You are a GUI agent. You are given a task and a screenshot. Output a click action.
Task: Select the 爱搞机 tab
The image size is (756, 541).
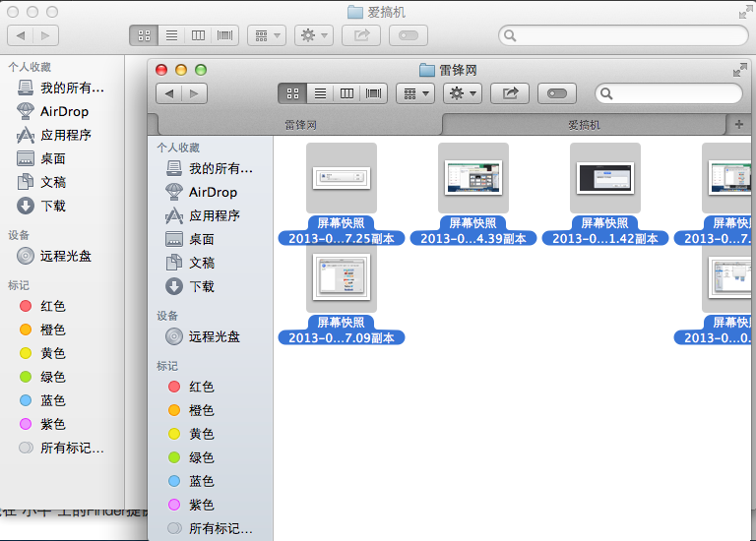[x=584, y=125]
